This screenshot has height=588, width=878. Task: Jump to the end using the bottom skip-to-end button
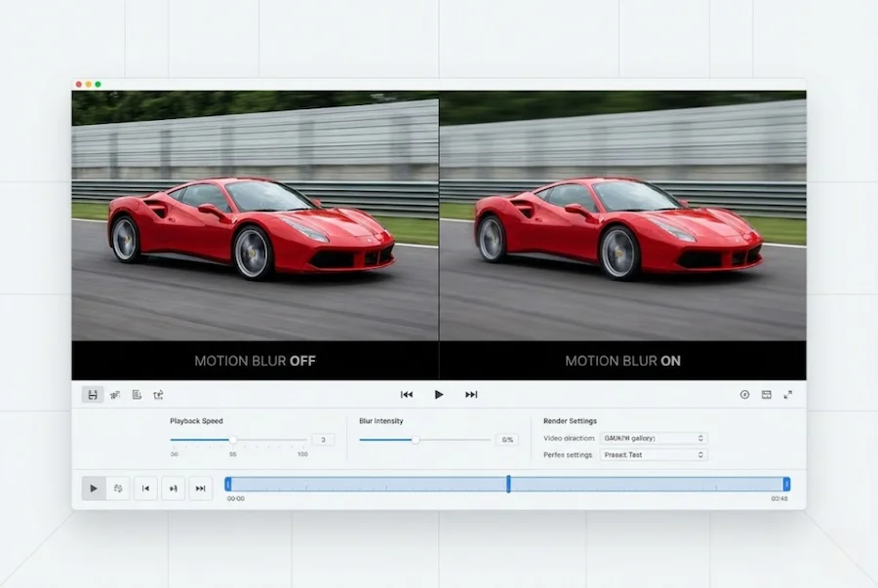(x=200, y=489)
